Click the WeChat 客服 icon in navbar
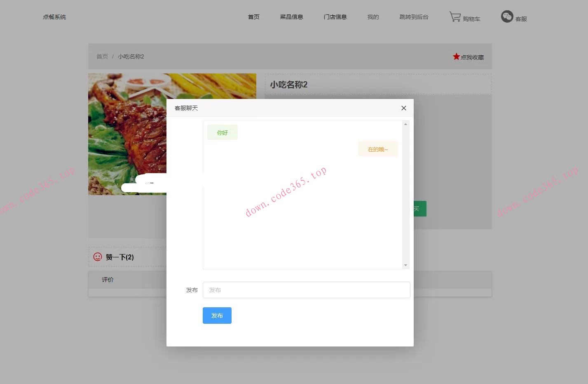The height and width of the screenshot is (384, 588). tap(507, 17)
